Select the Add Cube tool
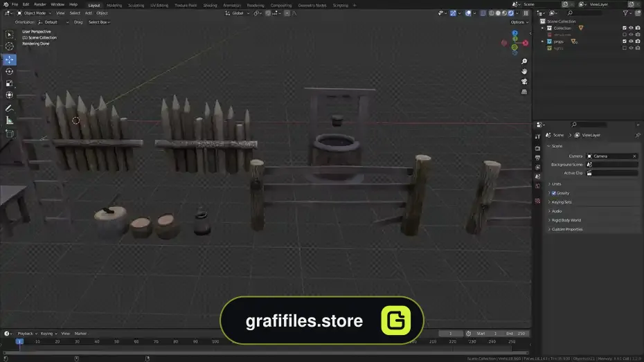Viewport: 644px width, 362px height. coord(9,134)
